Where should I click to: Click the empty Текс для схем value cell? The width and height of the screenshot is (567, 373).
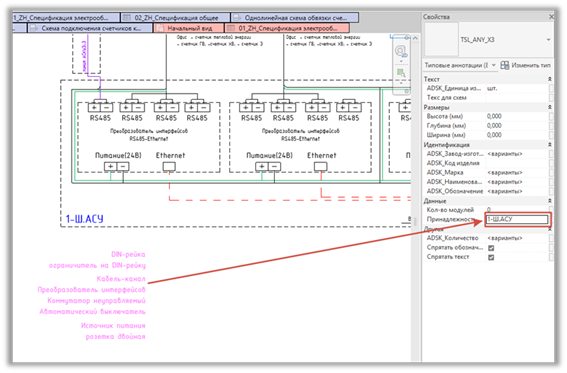pos(517,98)
